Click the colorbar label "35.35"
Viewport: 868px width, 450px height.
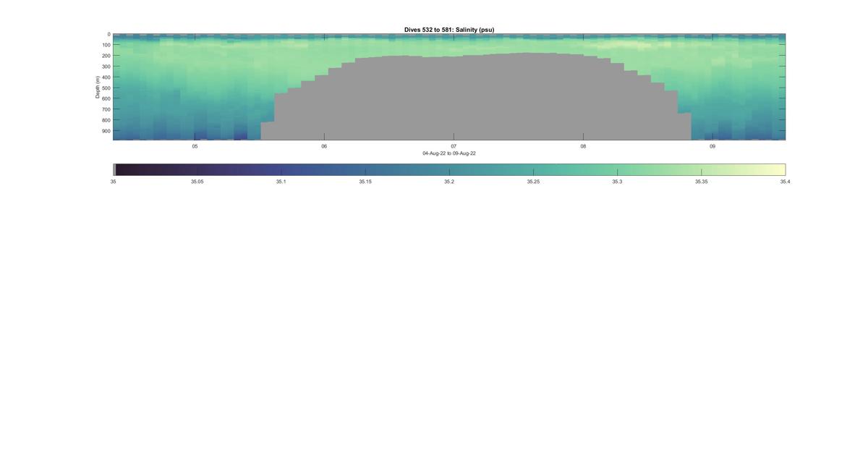(701, 182)
